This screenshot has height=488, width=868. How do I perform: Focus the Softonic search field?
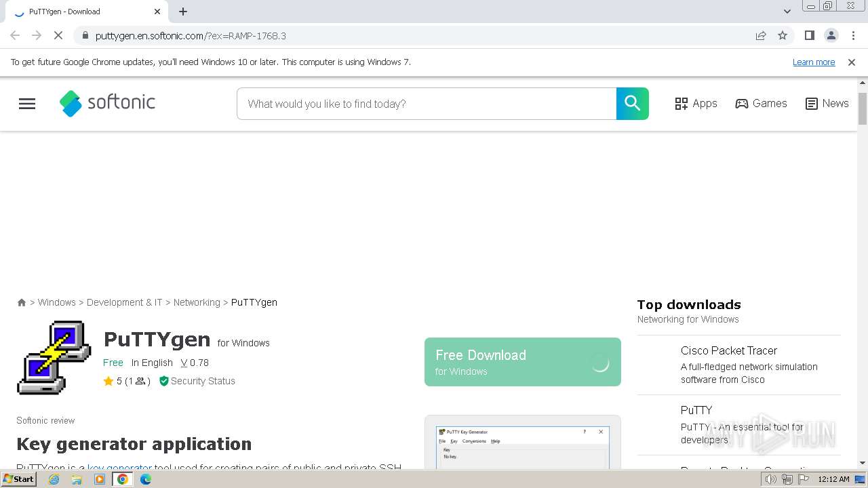pos(427,104)
